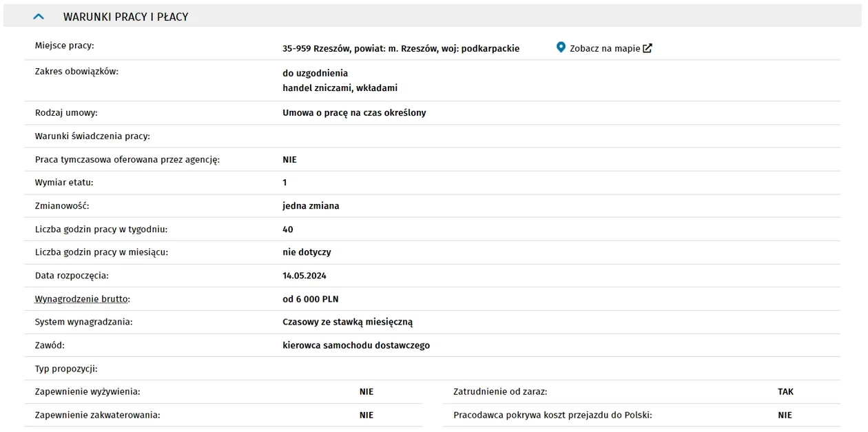Click the NIE value for Zapewnienie zakwaterowania
This screenshot has width=868, height=432.
(x=366, y=415)
